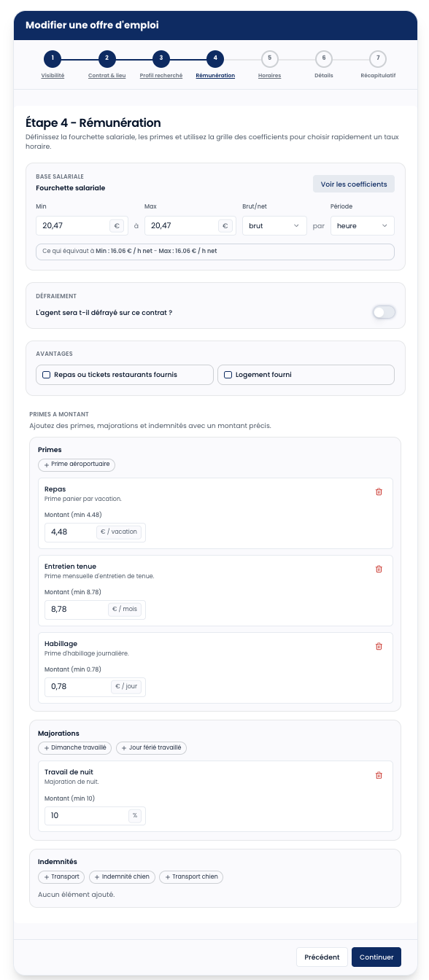Delete Travail de nuit majoration
This screenshot has height=980, width=429.
point(379,775)
